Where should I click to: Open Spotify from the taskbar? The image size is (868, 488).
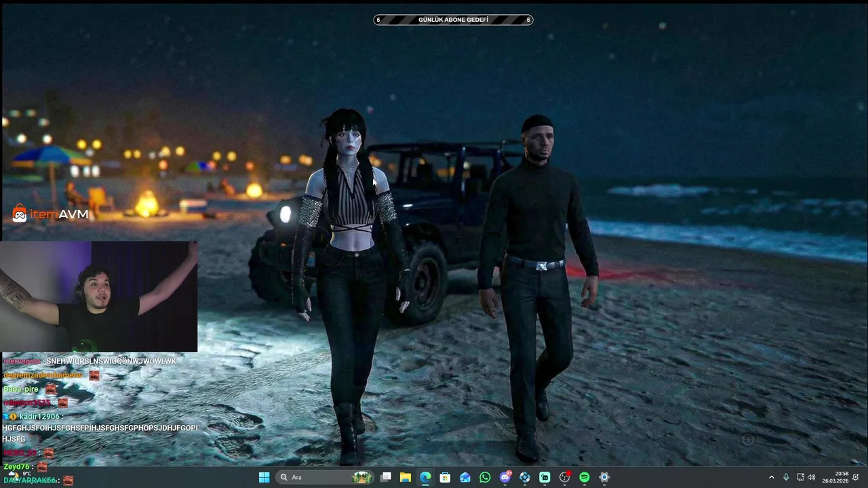tap(585, 477)
